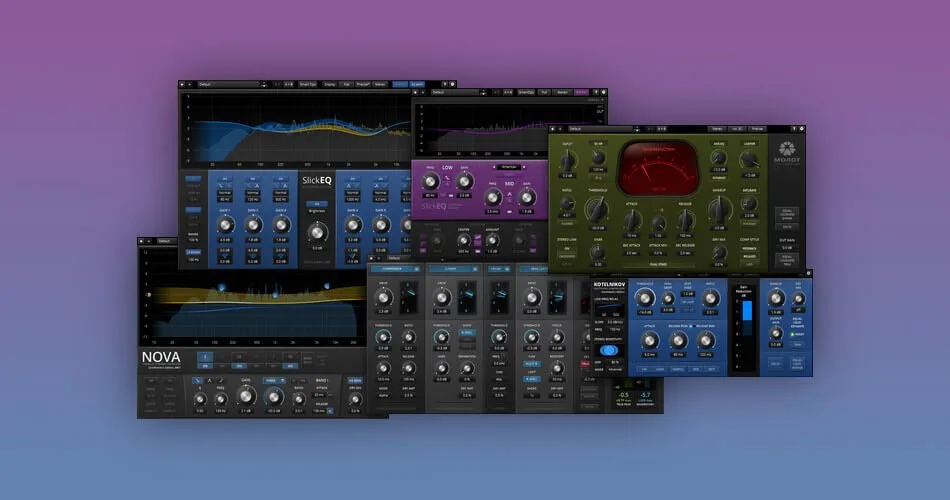Screen dimensions: 950x500
Task: Toggle Kotelnikov Delta button
Action: tap(775, 363)
